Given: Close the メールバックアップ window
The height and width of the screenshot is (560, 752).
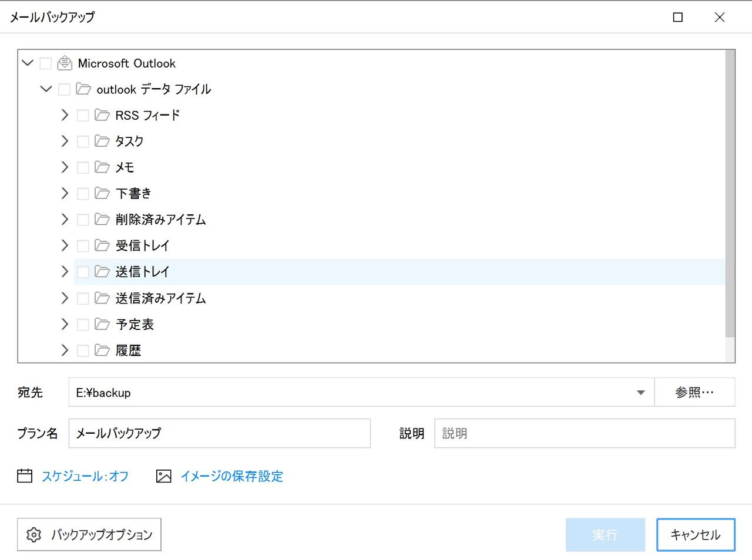Looking at the screenshot, I should click(x=719, y=17).
